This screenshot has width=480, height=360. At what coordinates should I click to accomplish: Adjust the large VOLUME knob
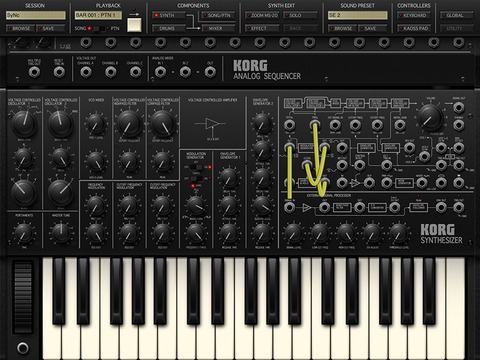[x=431, y=117]
